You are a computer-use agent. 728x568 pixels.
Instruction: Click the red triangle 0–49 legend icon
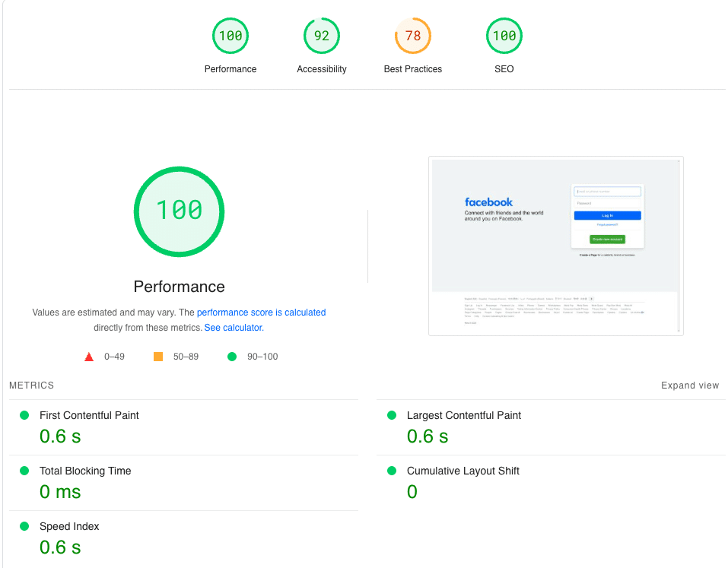coord(89,357)
